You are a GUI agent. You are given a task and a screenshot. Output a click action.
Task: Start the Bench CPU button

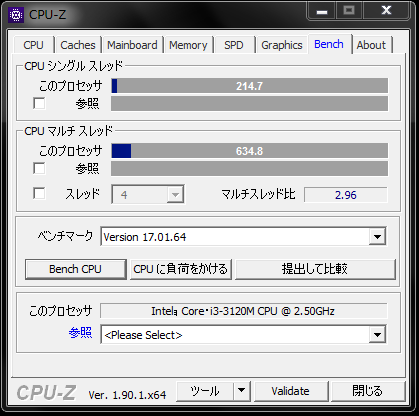[x=76, y=269]
